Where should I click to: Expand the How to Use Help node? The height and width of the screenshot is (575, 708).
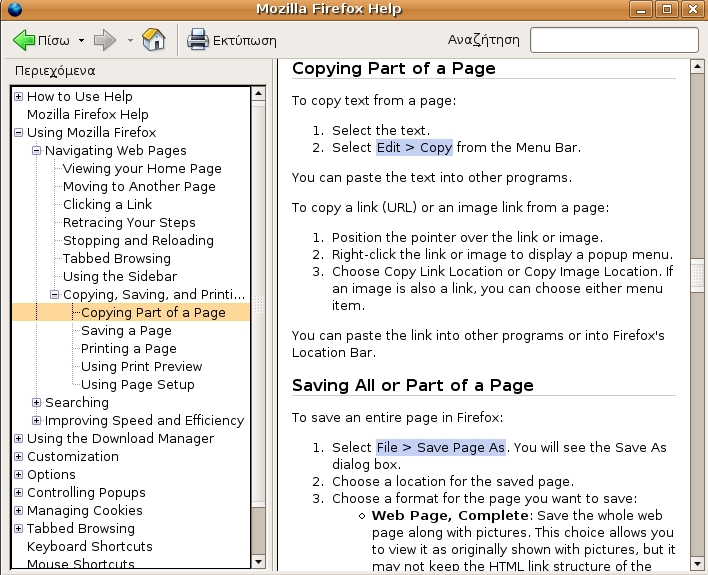pos(19,96)
